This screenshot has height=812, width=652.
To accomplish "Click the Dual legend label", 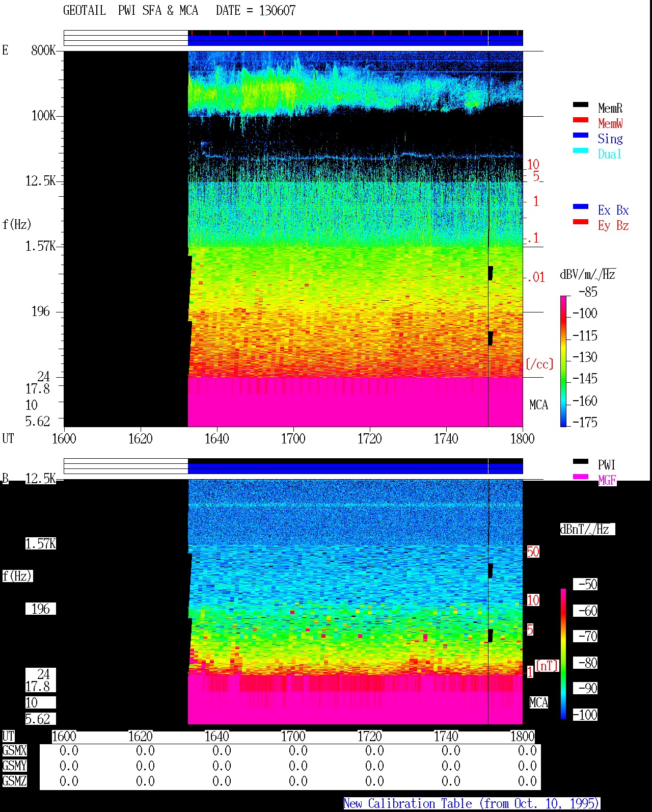I will 610,154.
